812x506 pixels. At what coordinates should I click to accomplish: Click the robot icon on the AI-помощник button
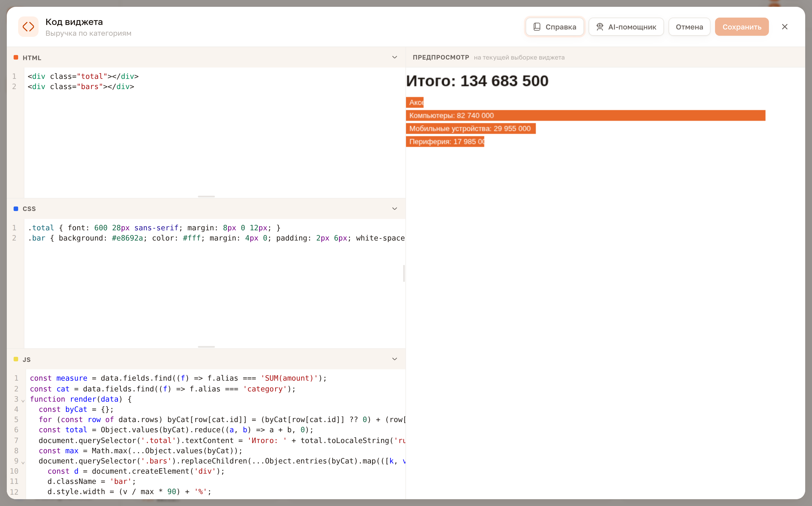pos(600,27)
